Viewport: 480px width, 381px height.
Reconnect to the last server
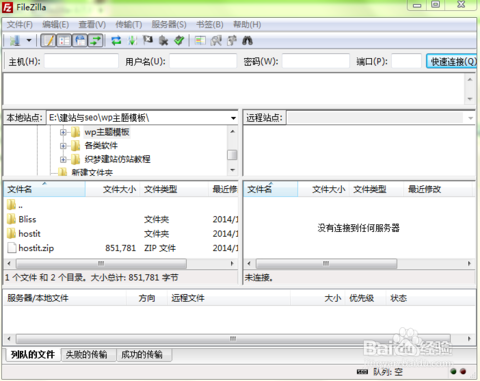[x=179, y=41]
